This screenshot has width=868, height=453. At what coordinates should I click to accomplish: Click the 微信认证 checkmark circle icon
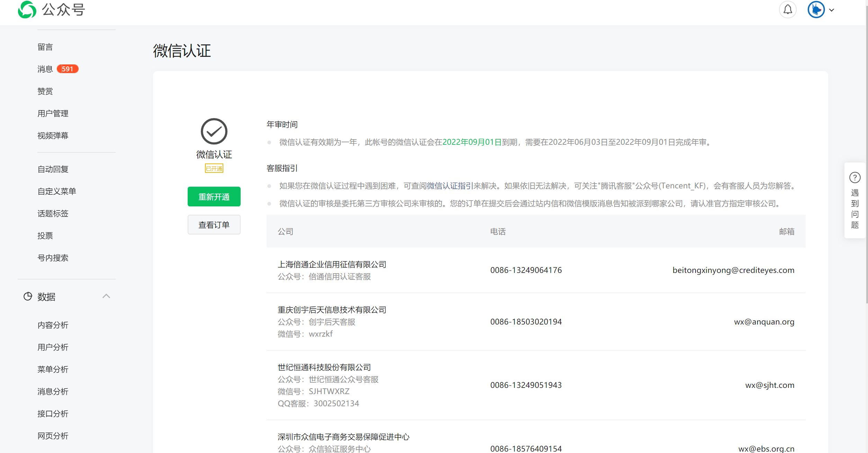click(214, 131)
